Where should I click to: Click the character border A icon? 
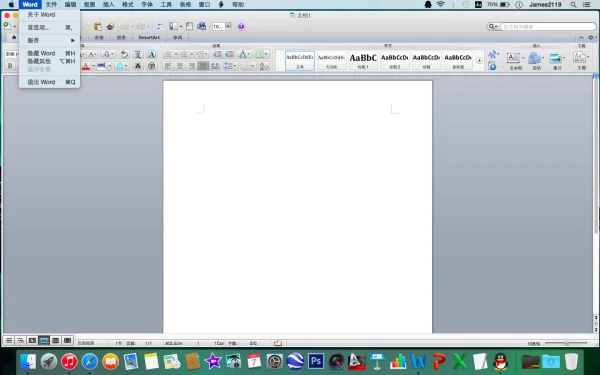point(152,54)
